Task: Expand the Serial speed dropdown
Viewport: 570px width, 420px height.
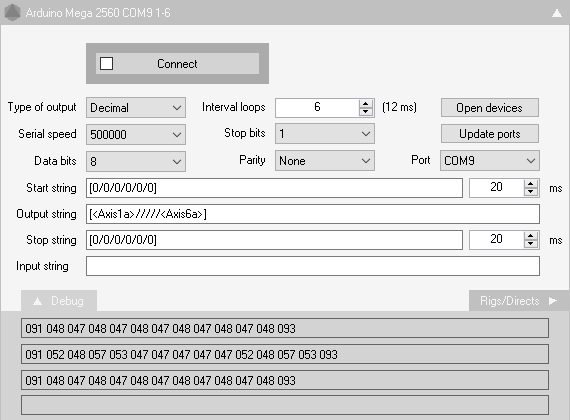Action: point(136,135)
